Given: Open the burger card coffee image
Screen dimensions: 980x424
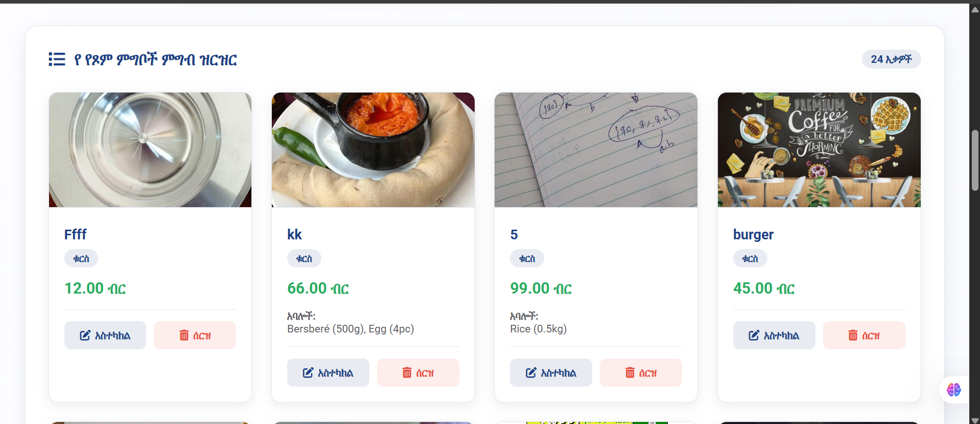Looking at the screenshot, I should pyautogui.click(x=819, y=150).
